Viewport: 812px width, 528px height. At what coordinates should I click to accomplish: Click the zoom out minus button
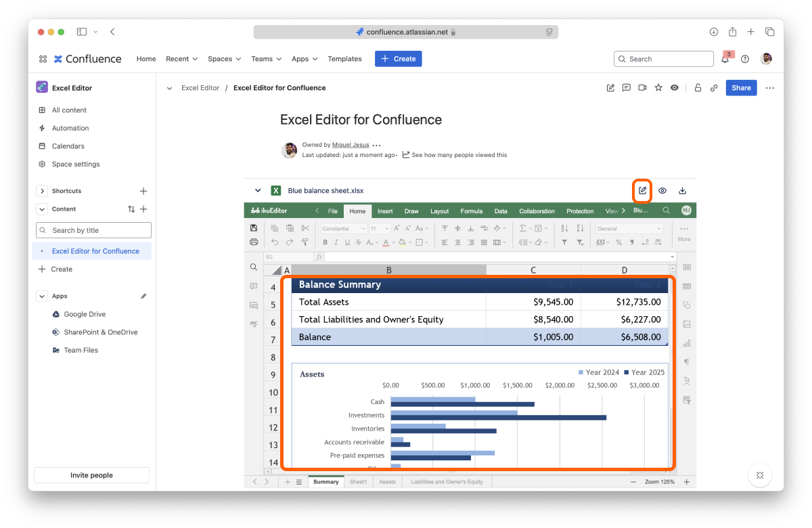[x=633, y=482]
